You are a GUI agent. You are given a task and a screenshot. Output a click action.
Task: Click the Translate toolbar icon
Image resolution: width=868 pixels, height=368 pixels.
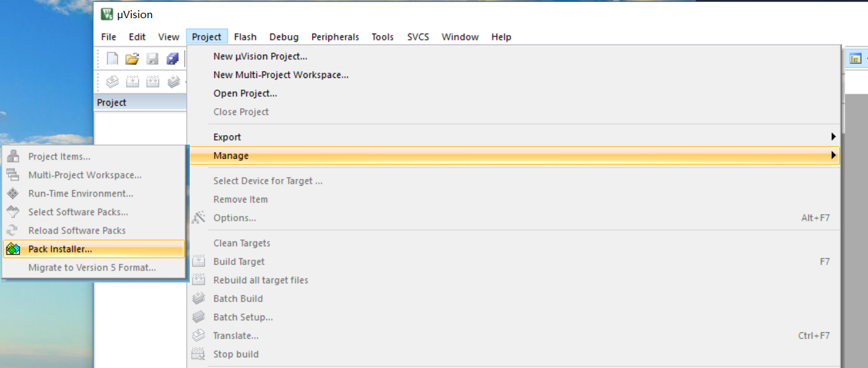(113, 81)
